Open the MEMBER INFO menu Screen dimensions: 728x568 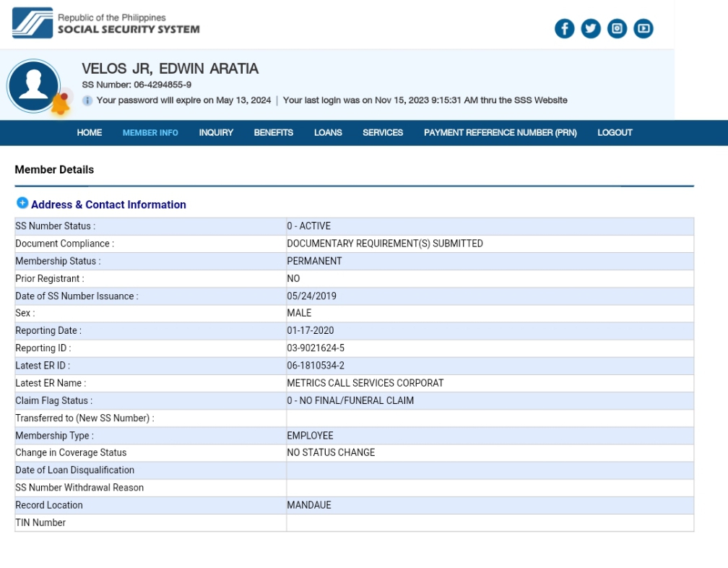150,133
